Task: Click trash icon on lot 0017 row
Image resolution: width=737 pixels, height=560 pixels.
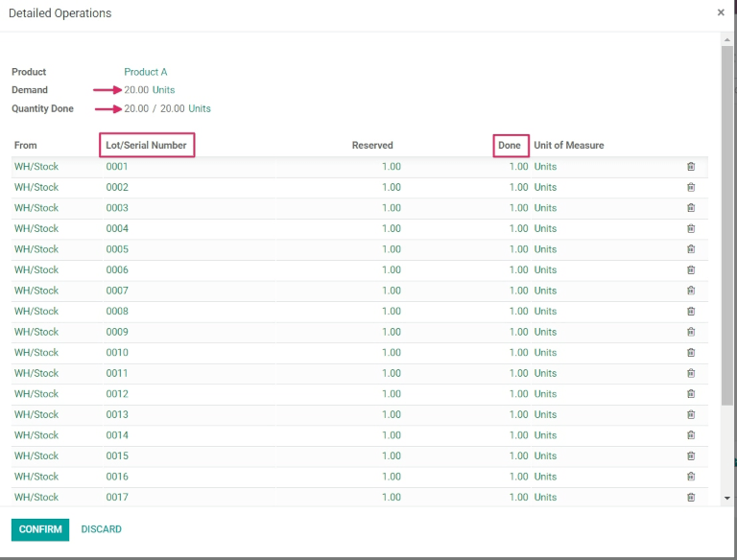Action: click(x=690, y=498)
